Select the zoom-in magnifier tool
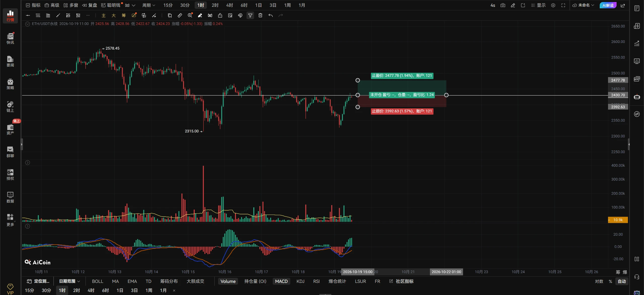The image size is (644, 295). click(190, 15)
